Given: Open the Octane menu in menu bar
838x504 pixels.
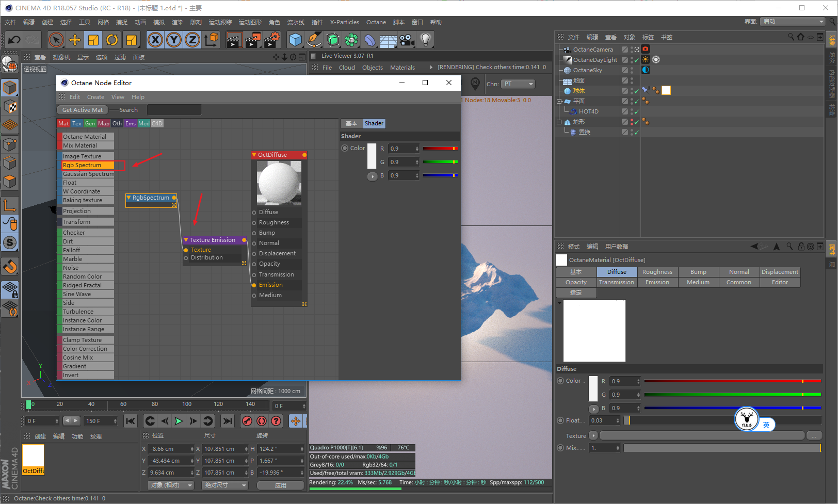Looking at the screenshot, I should pyautogui.click(x=376, y=22).
